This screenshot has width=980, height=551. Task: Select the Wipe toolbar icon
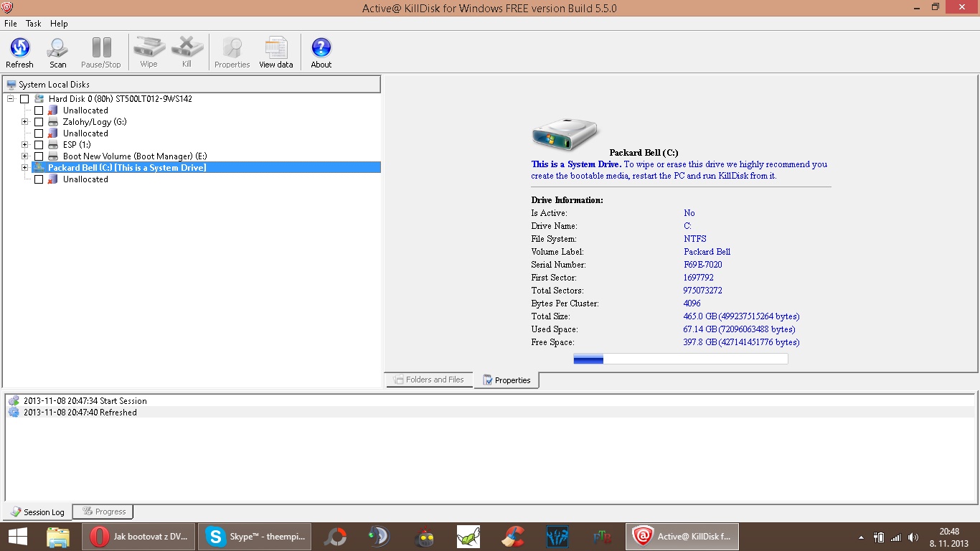tap(149, 47)
